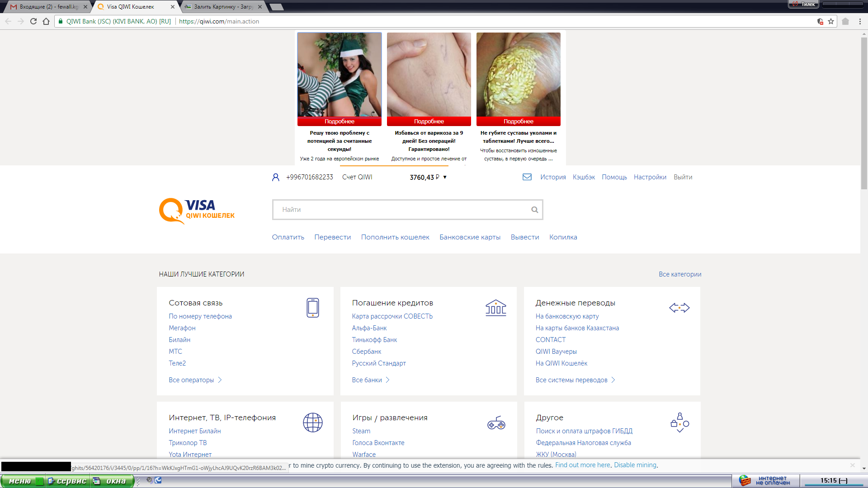Open the Кэшбэк link

pos(584,177)
